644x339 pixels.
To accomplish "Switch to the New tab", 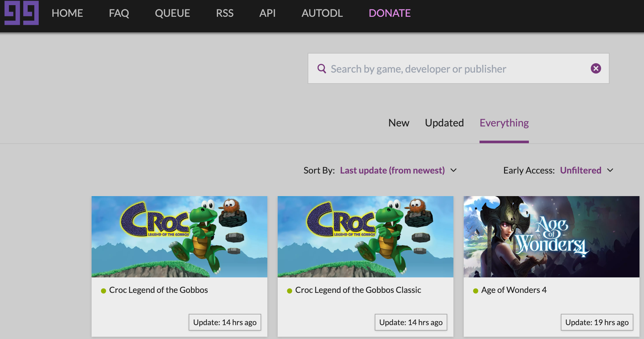I will (x=399, y=123).
